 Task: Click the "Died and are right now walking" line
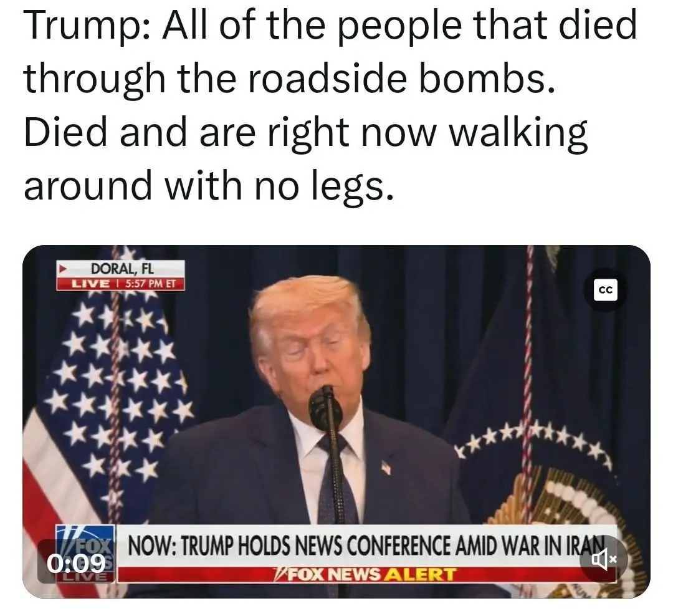(305, 132)
